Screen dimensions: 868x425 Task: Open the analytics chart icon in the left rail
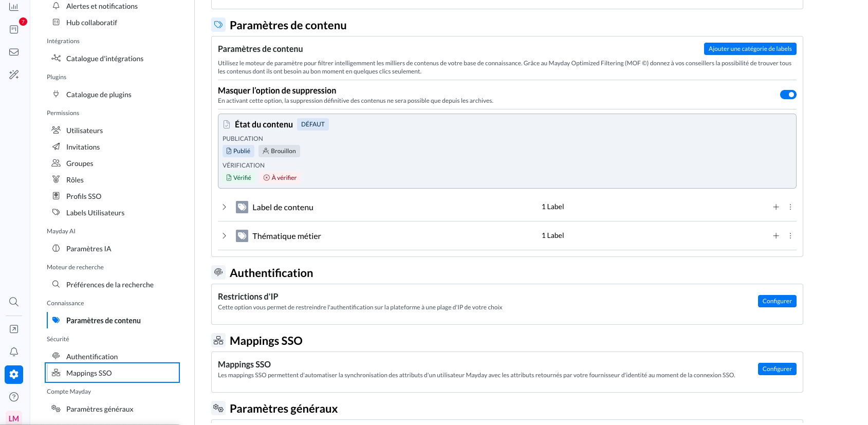coord(14,7)
